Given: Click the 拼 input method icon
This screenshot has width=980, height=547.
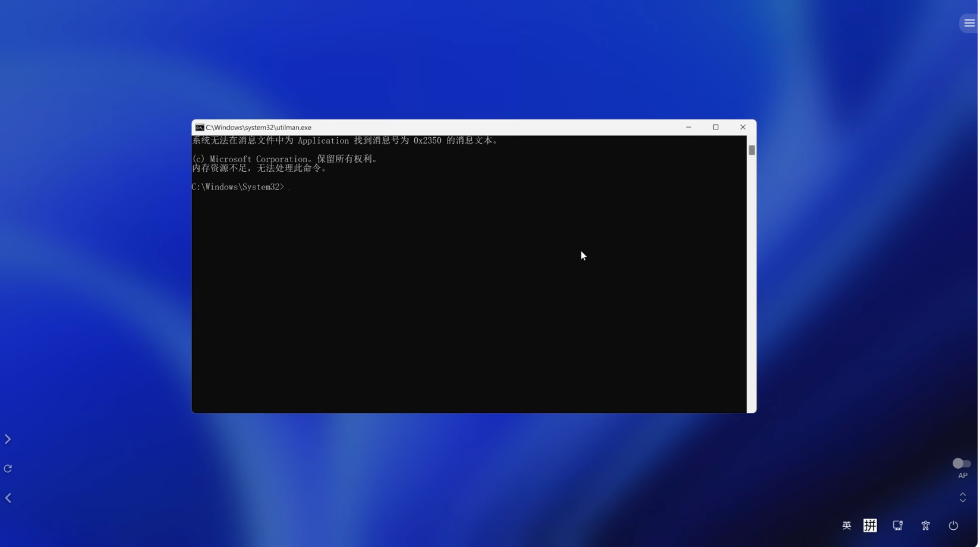Looking at the screenshot, I should (871, 526).
